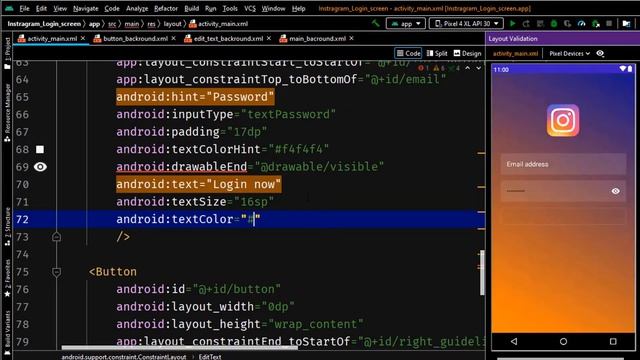Click the white color swatch on line 68

tap(40, 149)
